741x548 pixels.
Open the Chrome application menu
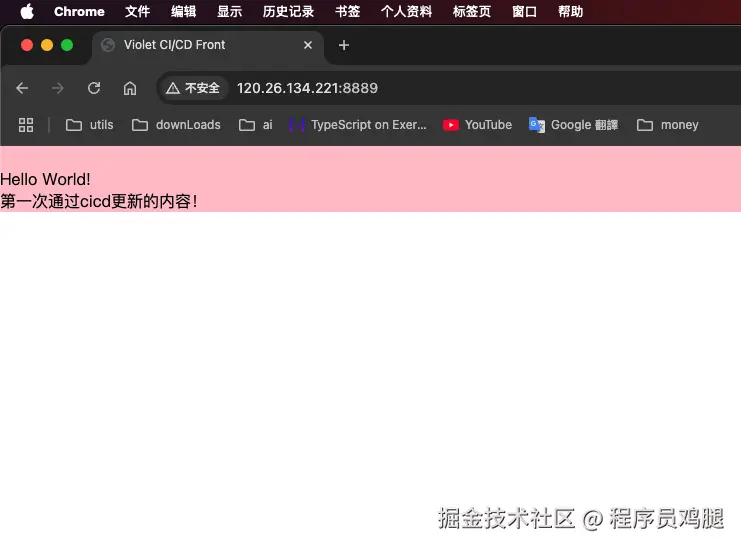[x=79, y=11]
